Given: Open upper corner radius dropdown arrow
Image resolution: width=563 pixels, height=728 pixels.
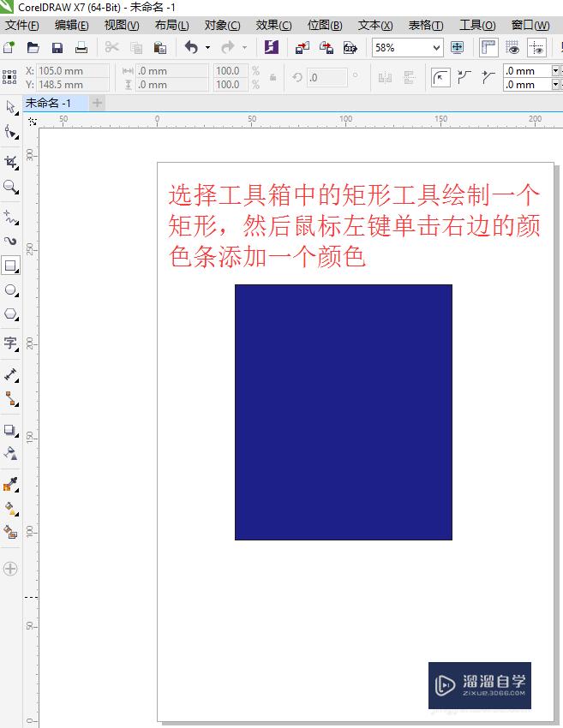Looking at the screenshot, I should 555,70.
